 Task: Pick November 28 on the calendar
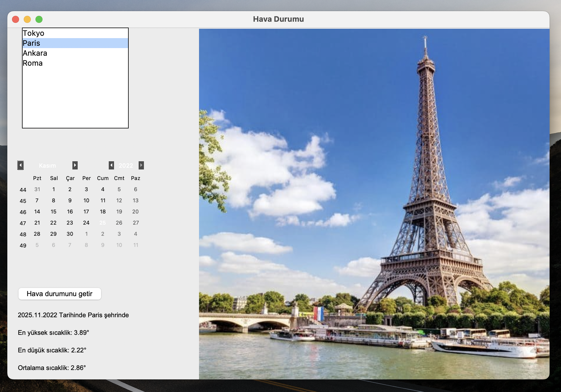click(x=37, y=234)
